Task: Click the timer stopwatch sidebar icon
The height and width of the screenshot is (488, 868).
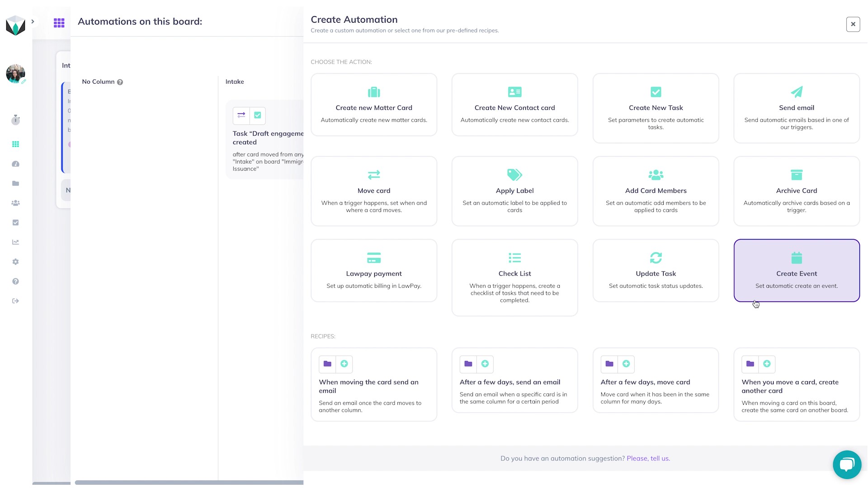Action: [x=15, y=120]
